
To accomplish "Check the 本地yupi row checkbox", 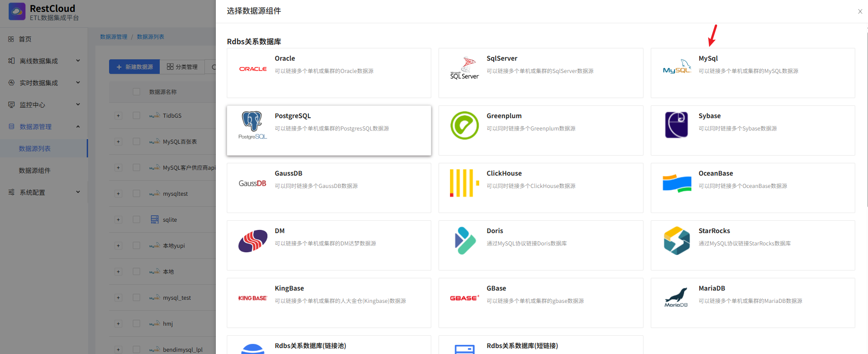I will tap(136, 245).
